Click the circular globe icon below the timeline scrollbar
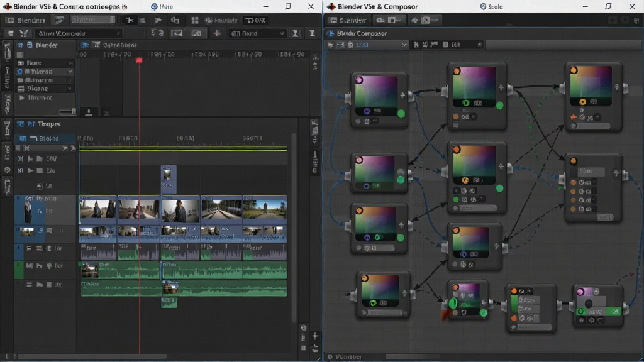Viewport: 644px width, 362px height. (x=304, y=327)
